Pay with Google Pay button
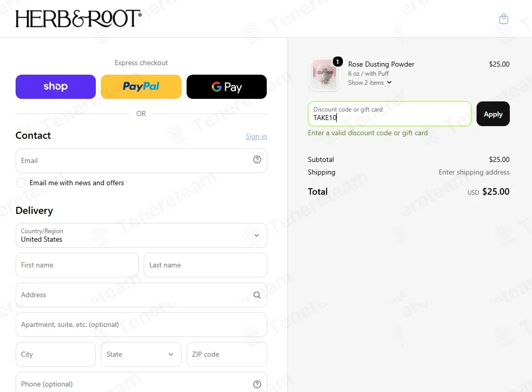Image resolution: width=532 pixels, height=392 pixels. (x=226, y=87)
